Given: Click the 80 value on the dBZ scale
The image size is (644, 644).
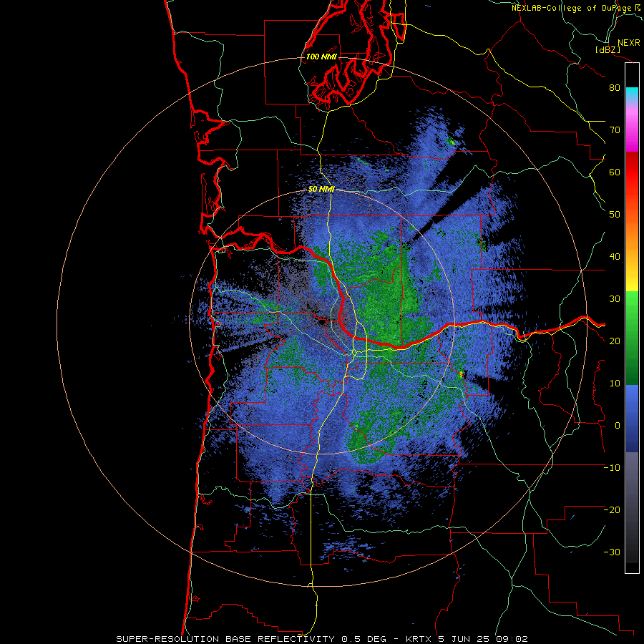Looking at the screenshot, I should [615, 87].
